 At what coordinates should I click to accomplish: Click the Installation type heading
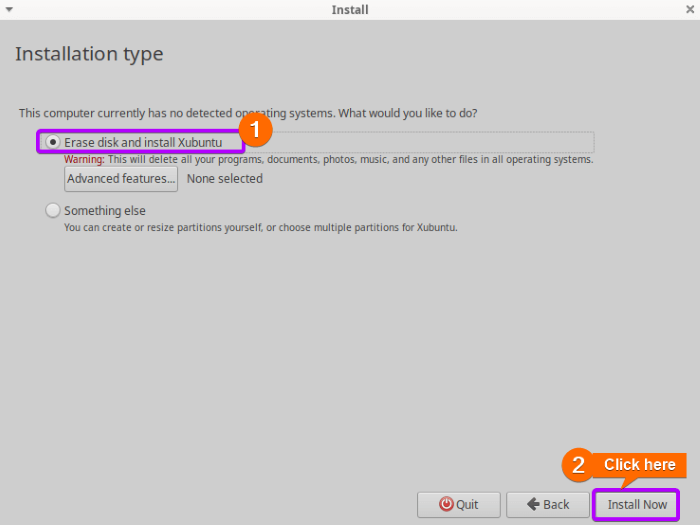pyautogui.click(x=89, y=54)
